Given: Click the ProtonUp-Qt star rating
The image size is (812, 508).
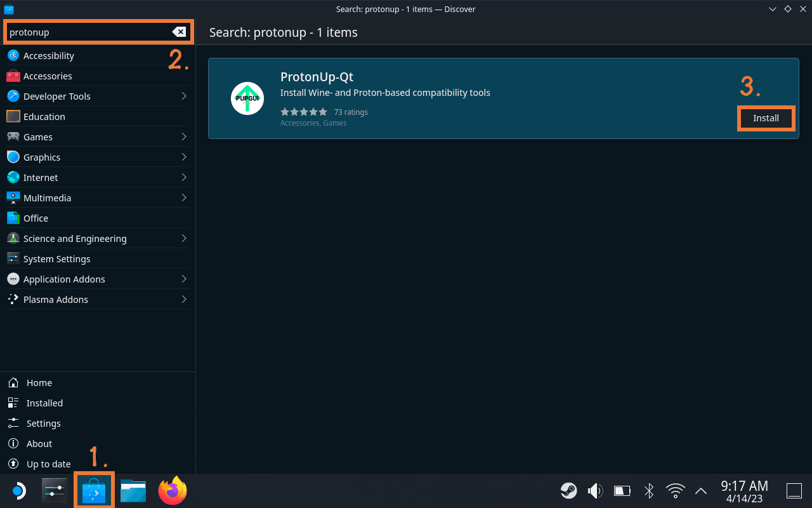Looking at the screenshot, I should (304, 112).
